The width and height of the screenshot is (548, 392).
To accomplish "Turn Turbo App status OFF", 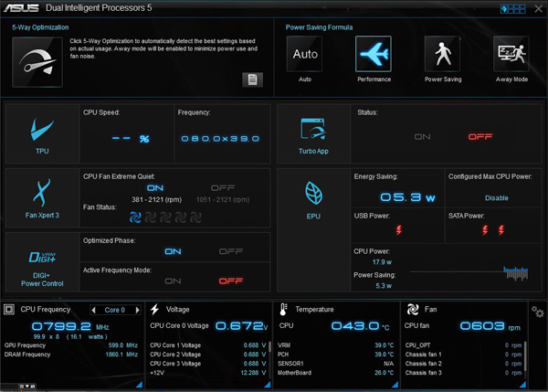I will coord(480,137).
